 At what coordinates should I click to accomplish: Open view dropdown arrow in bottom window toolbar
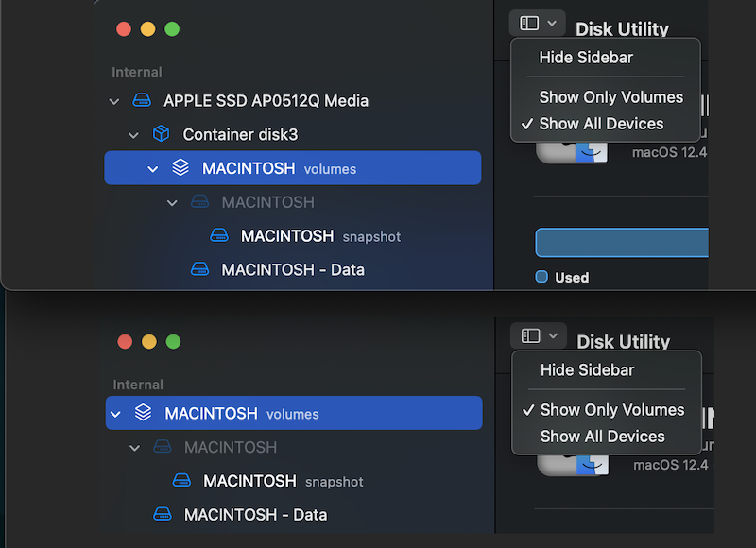click(554, 335)
